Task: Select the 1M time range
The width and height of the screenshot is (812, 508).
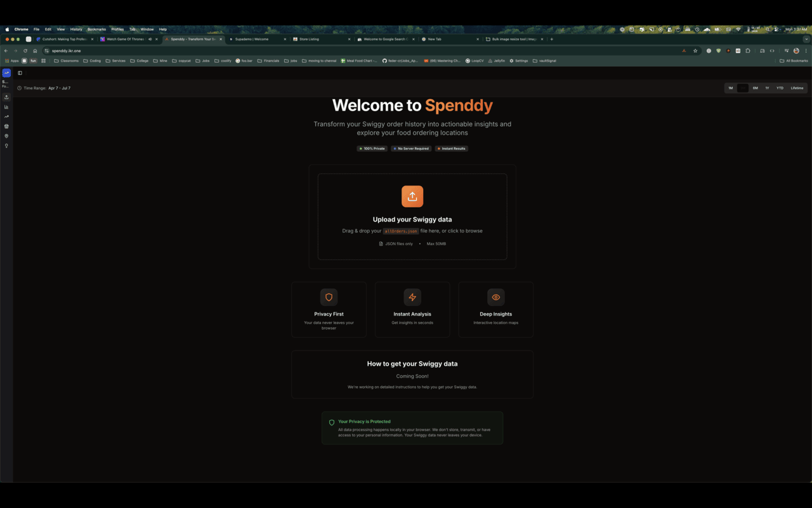Action: click(x=731, y=88)
